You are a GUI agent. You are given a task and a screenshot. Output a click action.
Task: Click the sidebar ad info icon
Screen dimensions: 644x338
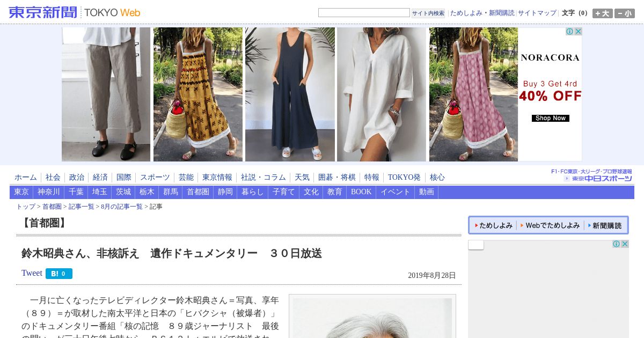pos(617,244)
